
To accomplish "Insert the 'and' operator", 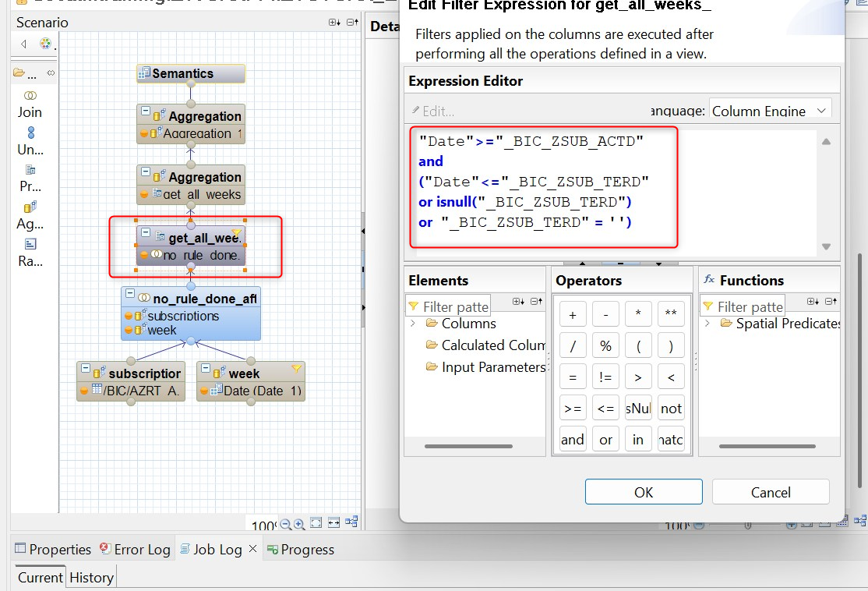I will pyautogui.click(x=573, y=440).
